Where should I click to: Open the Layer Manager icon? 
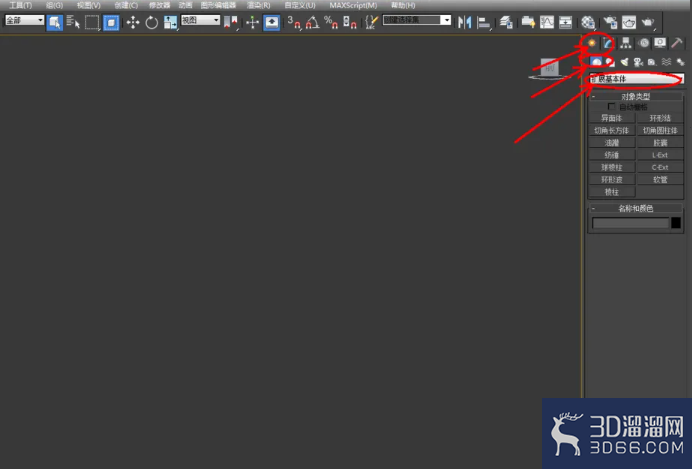[506, 22]
